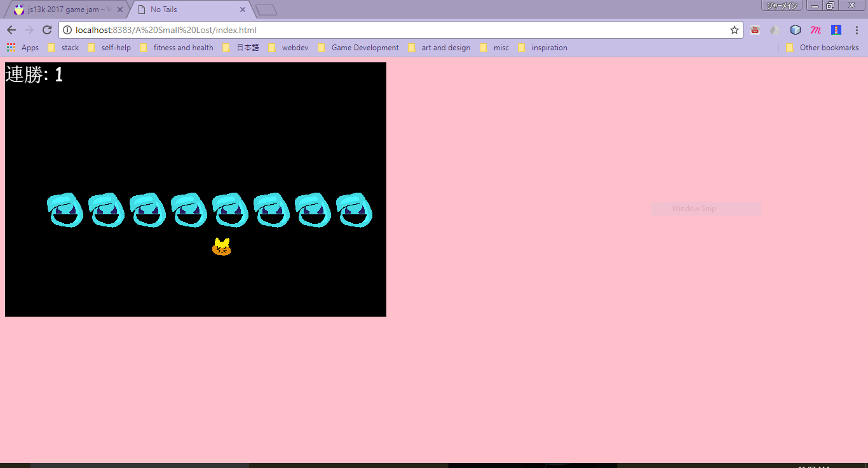The height and width of the screenshot is (468, 868).
Task: Click the fifth cyan enemy above the cat
Action: click(x=231, y=210)
